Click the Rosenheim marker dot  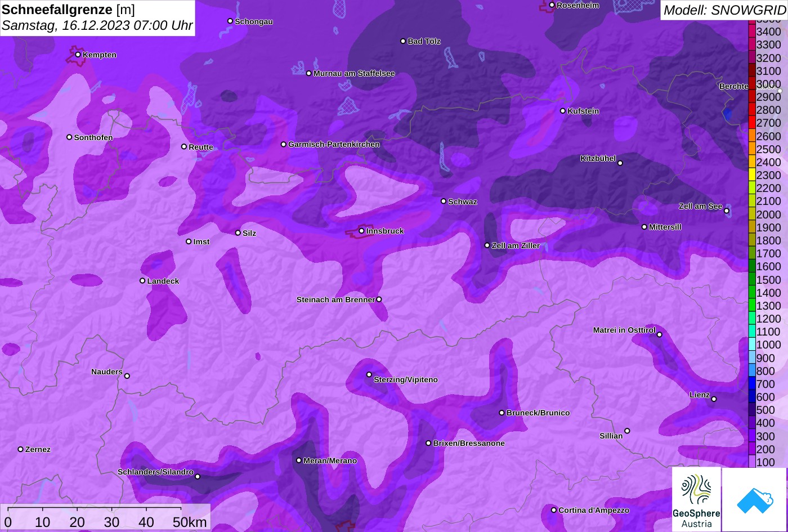552,5
